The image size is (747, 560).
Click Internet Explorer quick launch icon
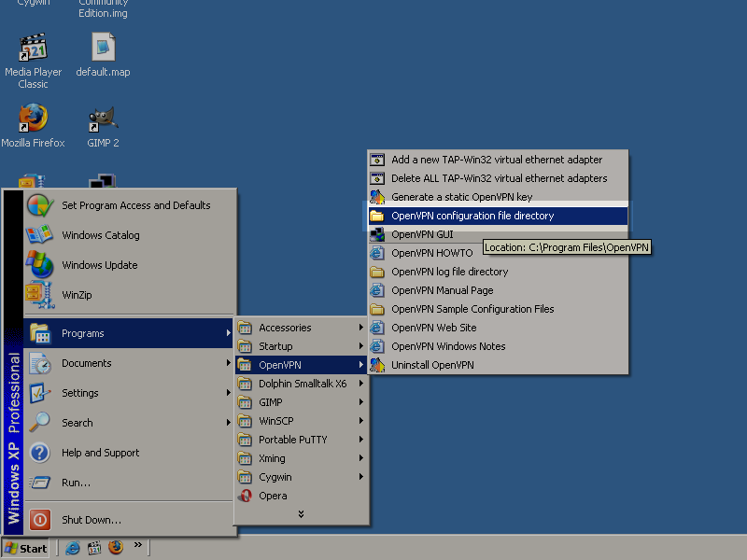click(73, 548)
